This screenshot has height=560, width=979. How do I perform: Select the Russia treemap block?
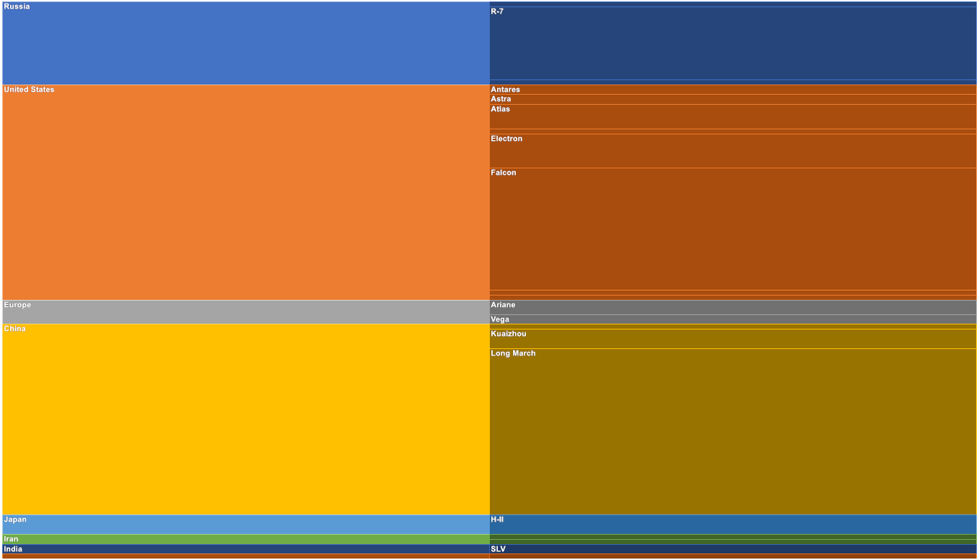click(x=246, y=43)
